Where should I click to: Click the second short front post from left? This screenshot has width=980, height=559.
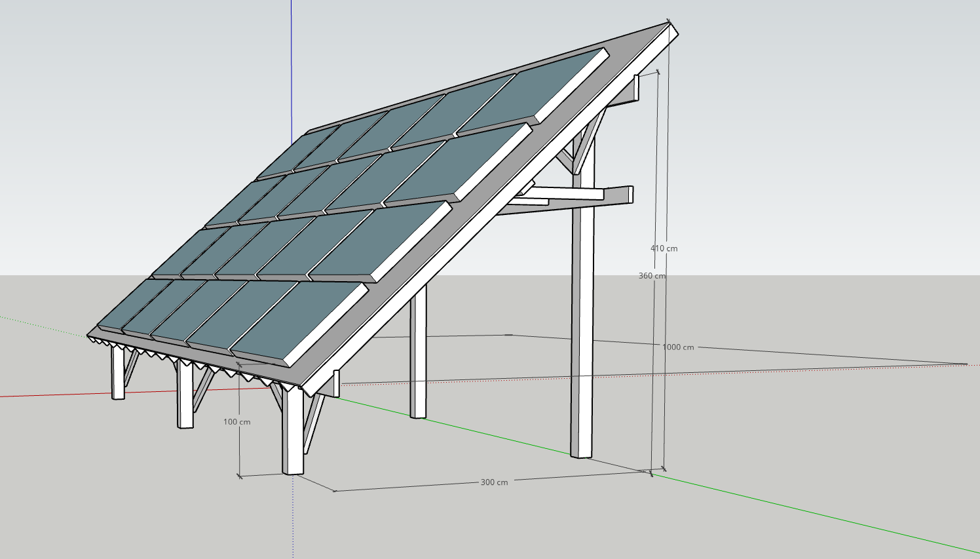click(185, 396)
